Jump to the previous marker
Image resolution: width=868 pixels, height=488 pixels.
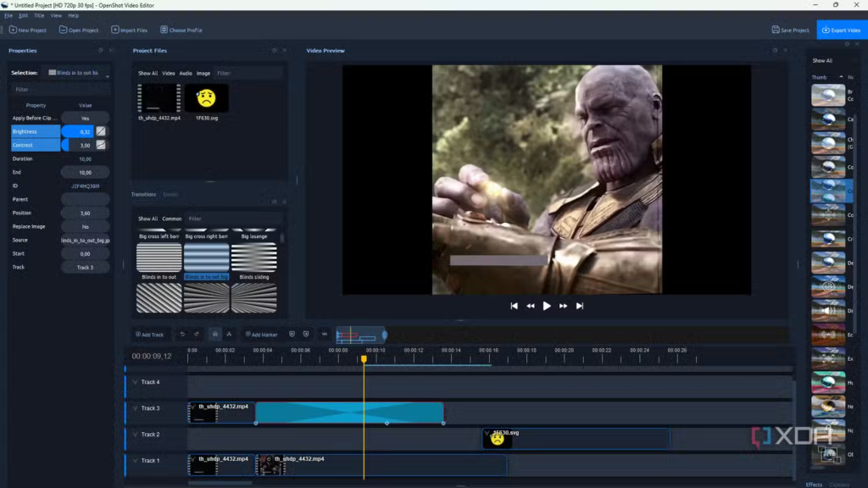pos(292,335)
